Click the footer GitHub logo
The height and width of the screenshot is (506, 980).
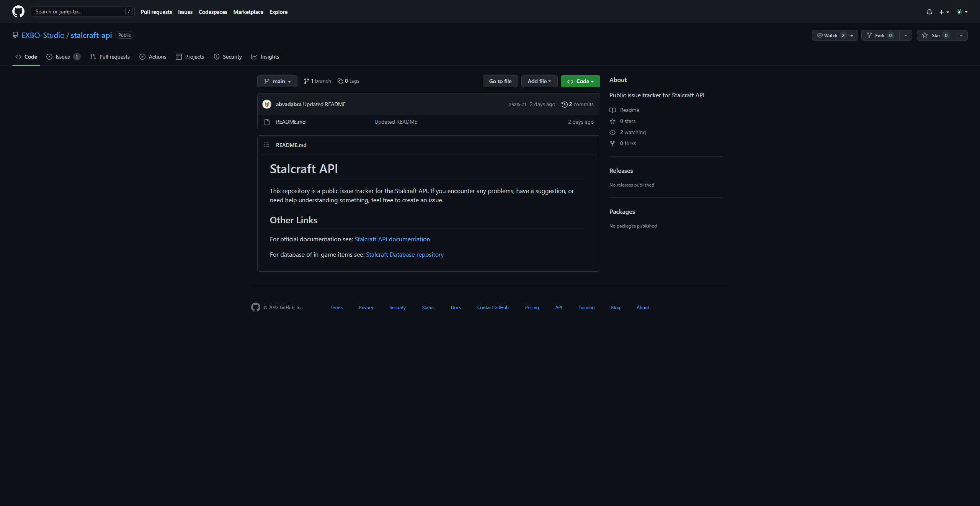(256, 307)
